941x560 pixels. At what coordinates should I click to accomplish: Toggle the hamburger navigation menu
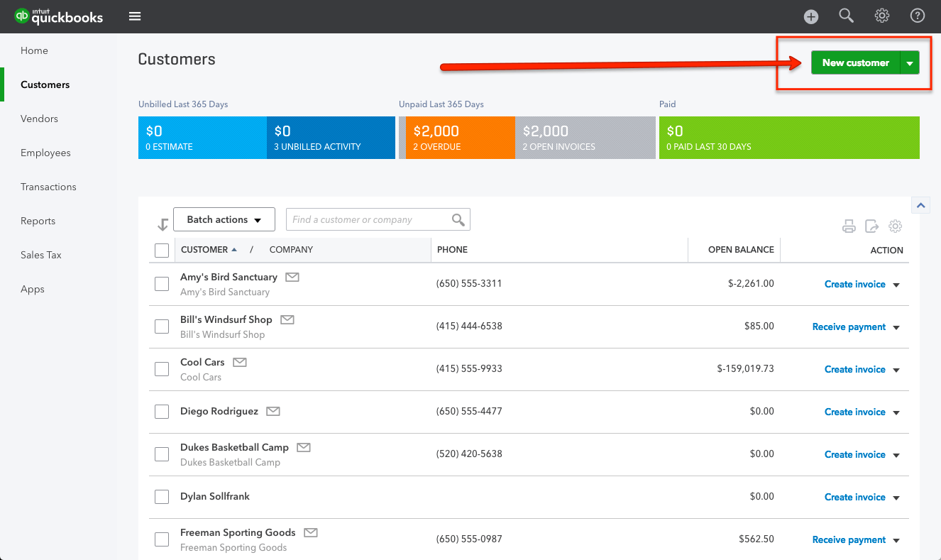tap(135, 16)
